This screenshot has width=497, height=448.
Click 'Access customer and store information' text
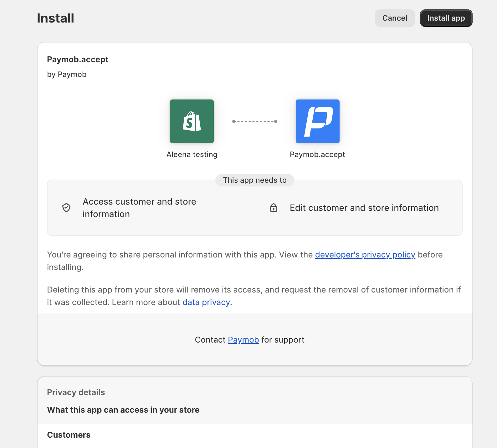139,208
